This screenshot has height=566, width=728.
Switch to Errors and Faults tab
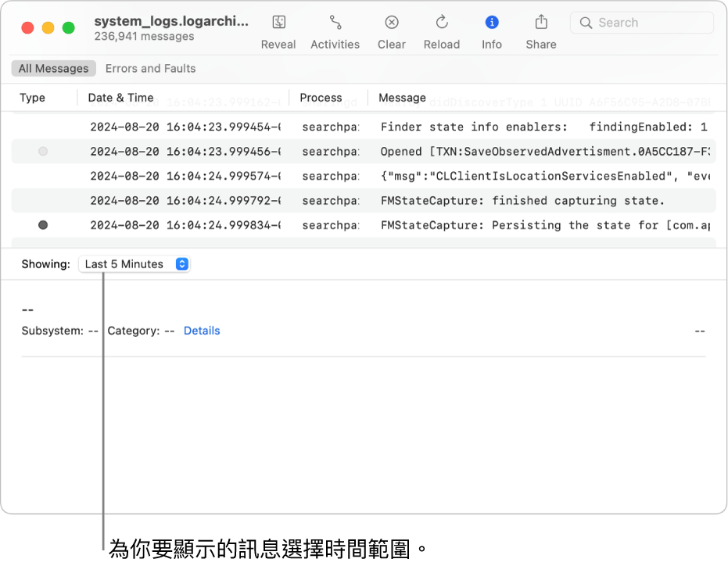coord(150,68)
